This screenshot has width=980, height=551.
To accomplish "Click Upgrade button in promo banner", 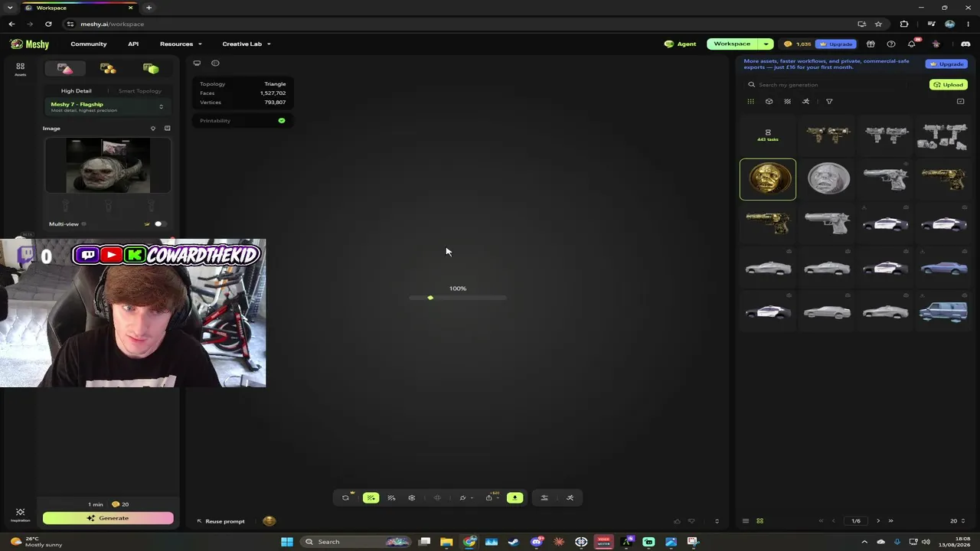I will click(946, 64).
